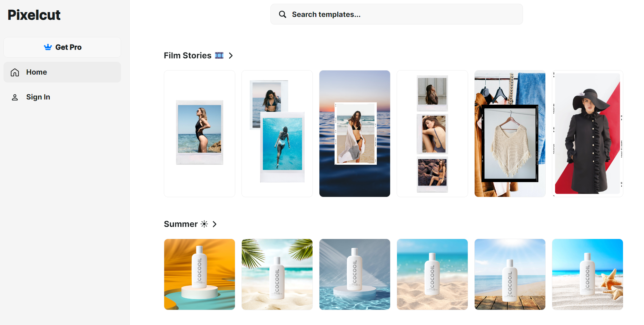Open the Film Stories heading link

187,56
